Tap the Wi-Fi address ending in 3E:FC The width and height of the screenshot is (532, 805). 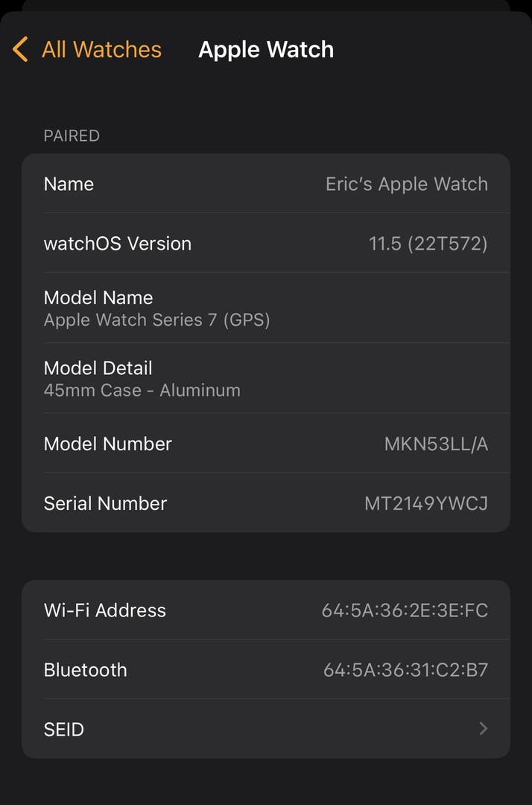tap(405, 611)
